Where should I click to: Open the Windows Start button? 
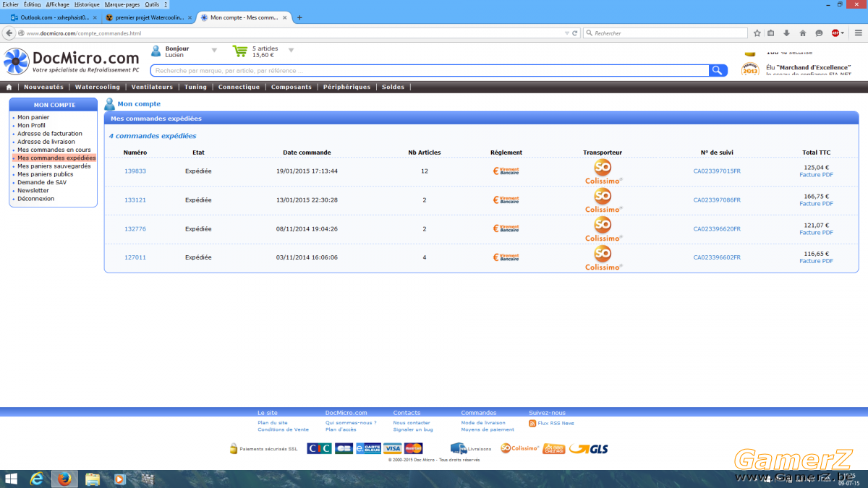coord(12,479)
